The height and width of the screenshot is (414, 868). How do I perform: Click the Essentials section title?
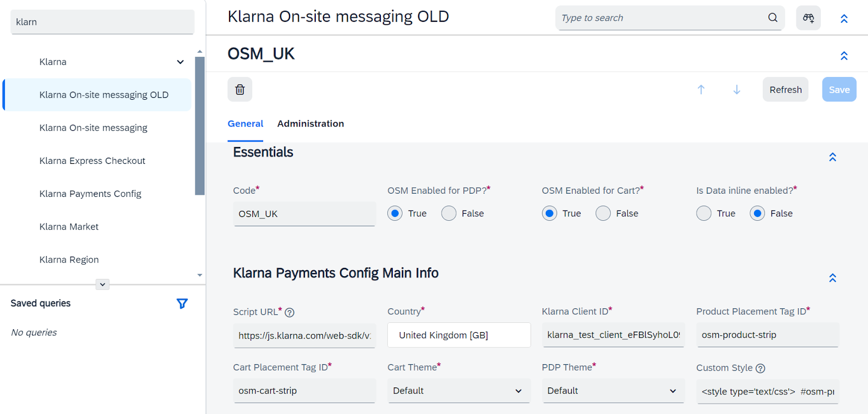(x=263, y=152)
